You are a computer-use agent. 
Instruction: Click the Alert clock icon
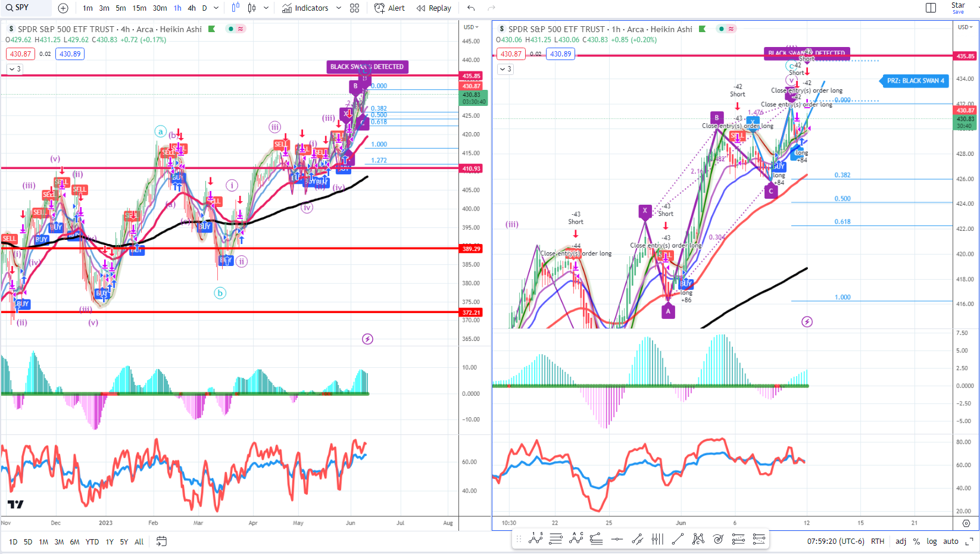[379, 8]
